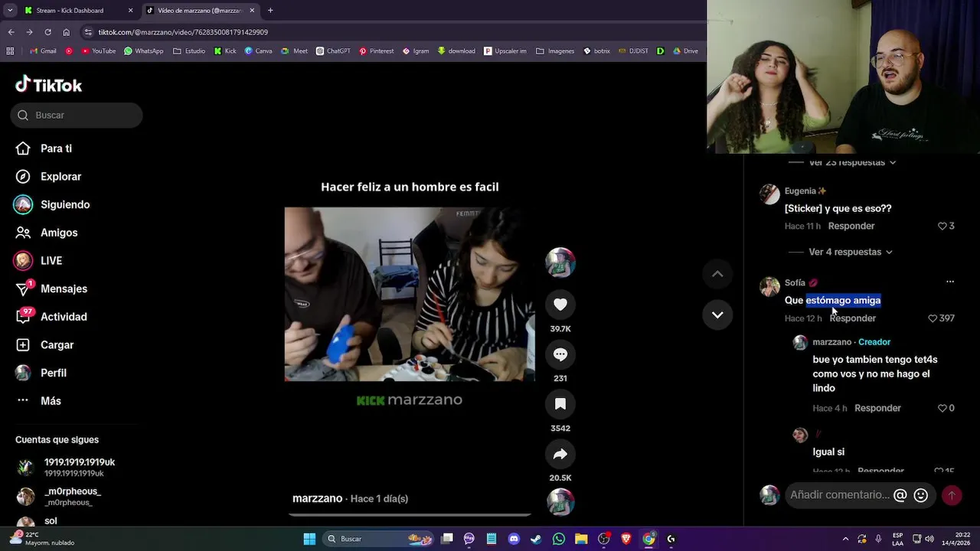
Task: Click the video progress bar
Action: tap(410, 515)
